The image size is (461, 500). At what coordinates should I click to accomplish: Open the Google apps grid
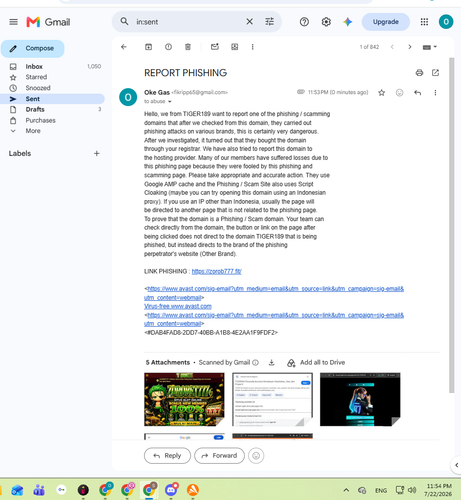point(424,22)
